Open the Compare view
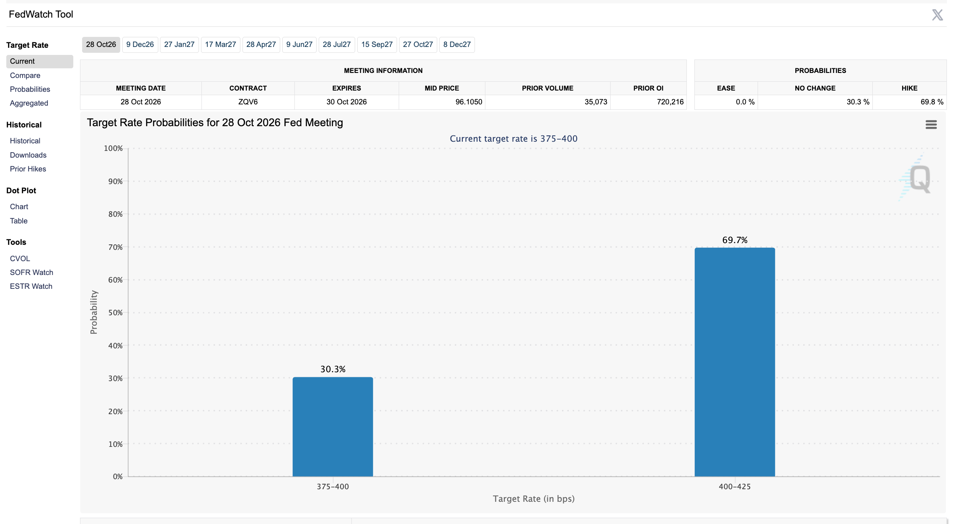Screen dimensions: 980x524 pos(25,75)
